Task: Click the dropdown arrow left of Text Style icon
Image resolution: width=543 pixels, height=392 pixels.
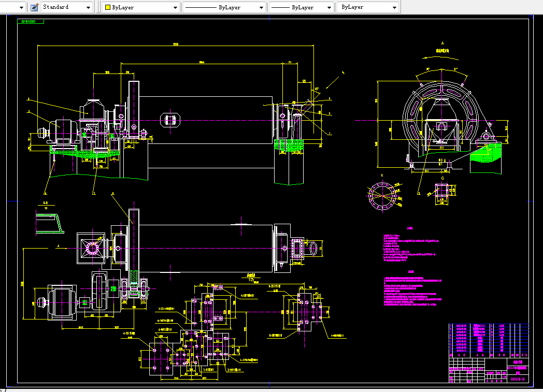Action: point(21,7)
